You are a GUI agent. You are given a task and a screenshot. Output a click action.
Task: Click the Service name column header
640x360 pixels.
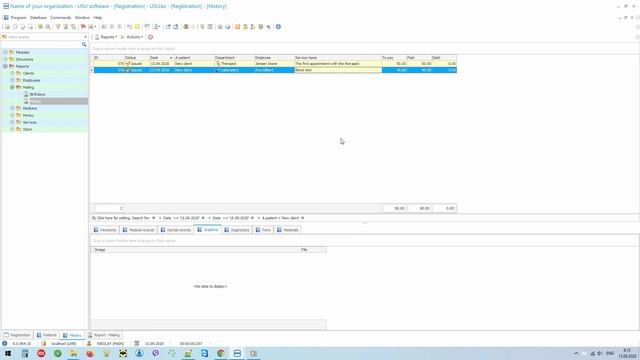click(x=338, y=58)
